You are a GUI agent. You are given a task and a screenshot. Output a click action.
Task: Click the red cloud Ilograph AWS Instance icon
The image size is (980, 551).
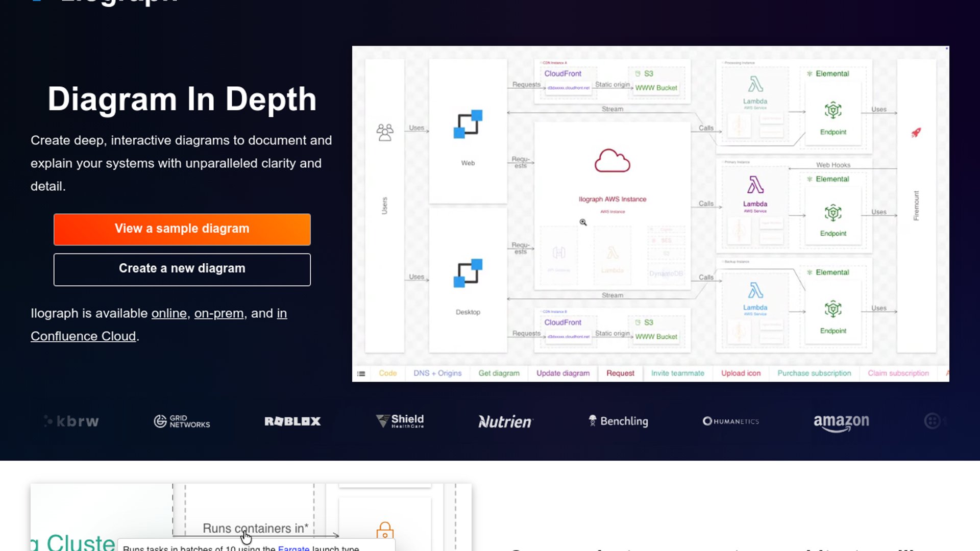click(x=612, y=161)
